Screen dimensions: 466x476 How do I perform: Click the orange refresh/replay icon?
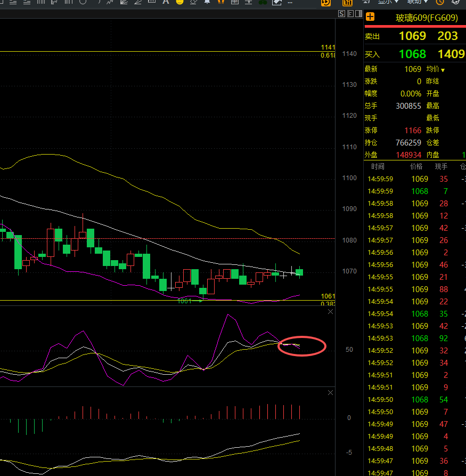[325, 3]
